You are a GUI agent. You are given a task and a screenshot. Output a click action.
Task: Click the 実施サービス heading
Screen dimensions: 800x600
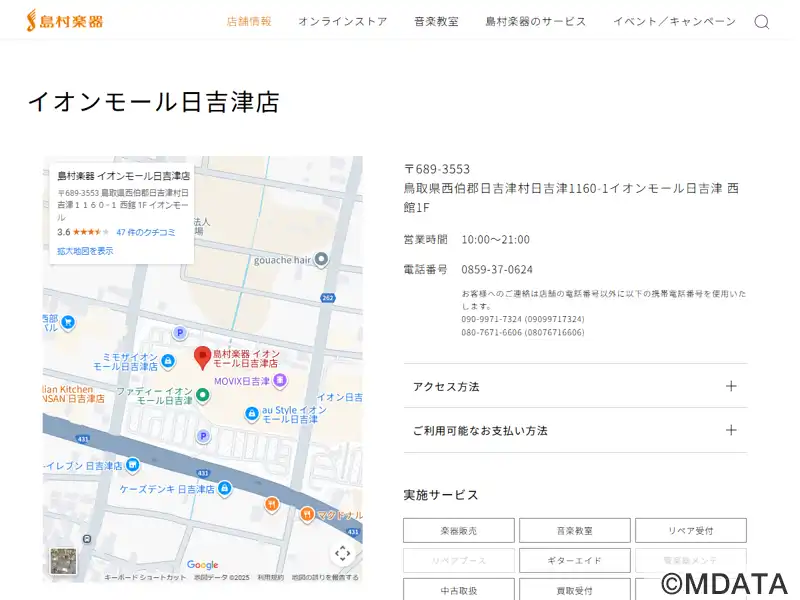(x=441, y=495)
